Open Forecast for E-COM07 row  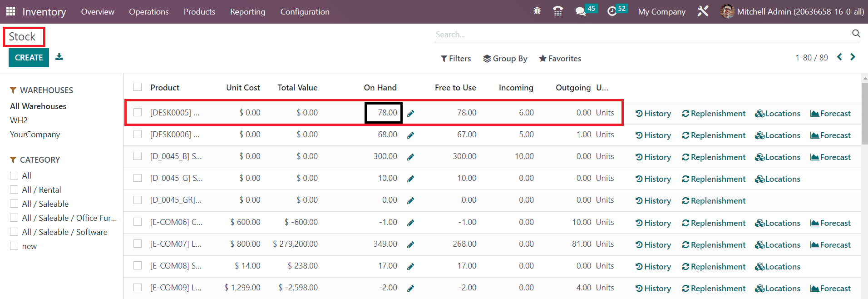[x=830, y=245]
